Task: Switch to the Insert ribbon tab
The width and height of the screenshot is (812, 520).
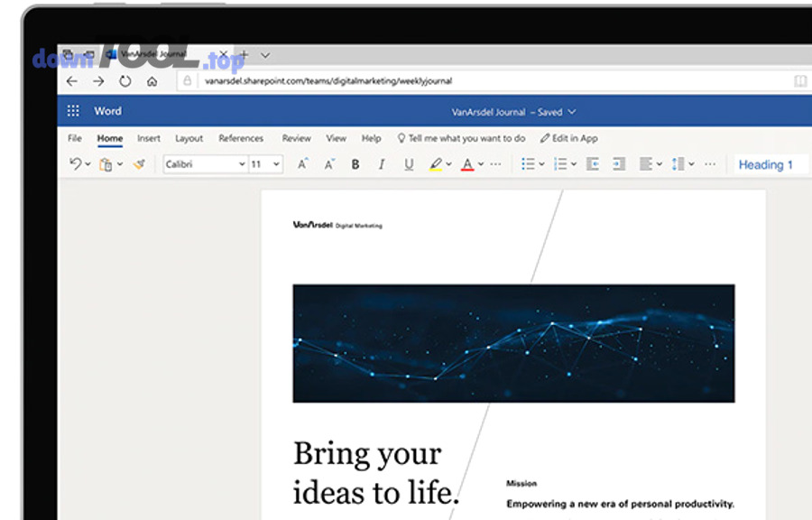Action: [148, 138]
